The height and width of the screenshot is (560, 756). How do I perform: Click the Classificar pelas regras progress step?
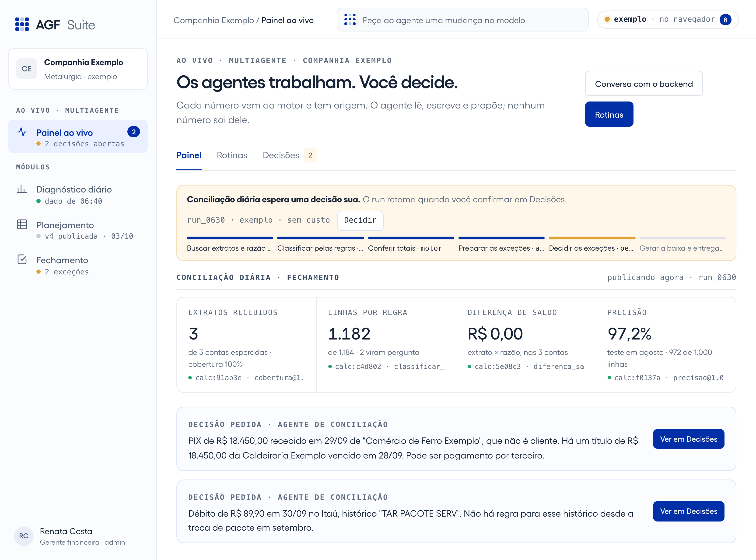tap(320, 244)
